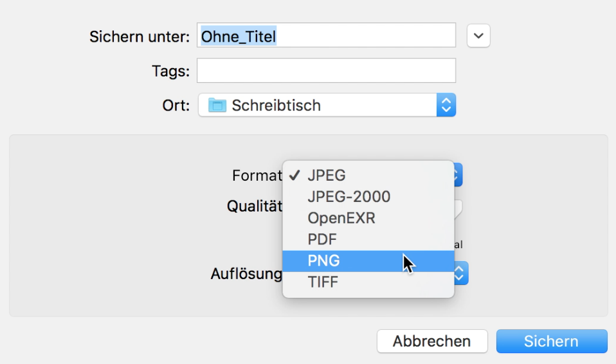Click the Format label
The width and height of the screenshot is (616, 364).
(x=257, y=176)
